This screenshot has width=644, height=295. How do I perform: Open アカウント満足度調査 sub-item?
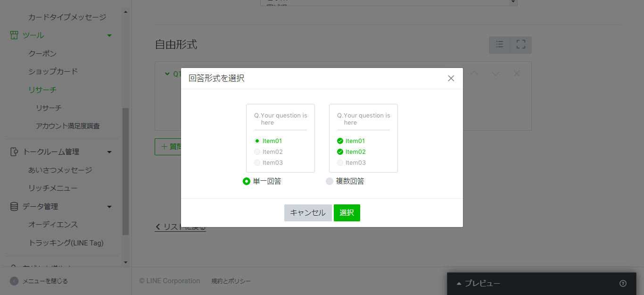click(68, 126)
